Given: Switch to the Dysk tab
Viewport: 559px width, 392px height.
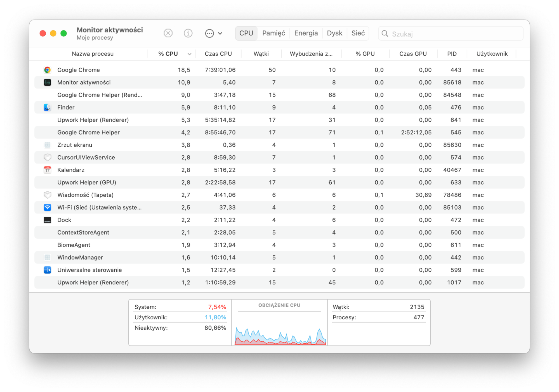Looking at the screenshot, I should click(334, 33).
